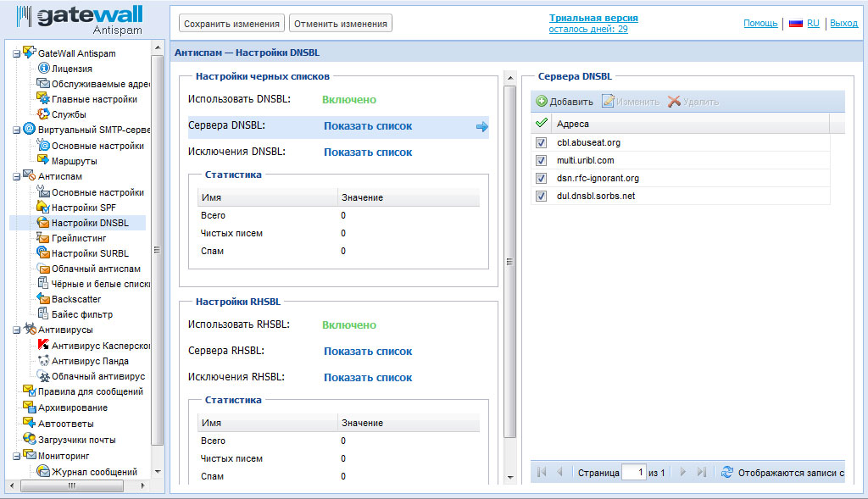868x499 pixels.
Task: Show list for Сервера DNSBL
Action: coord(368,126)
